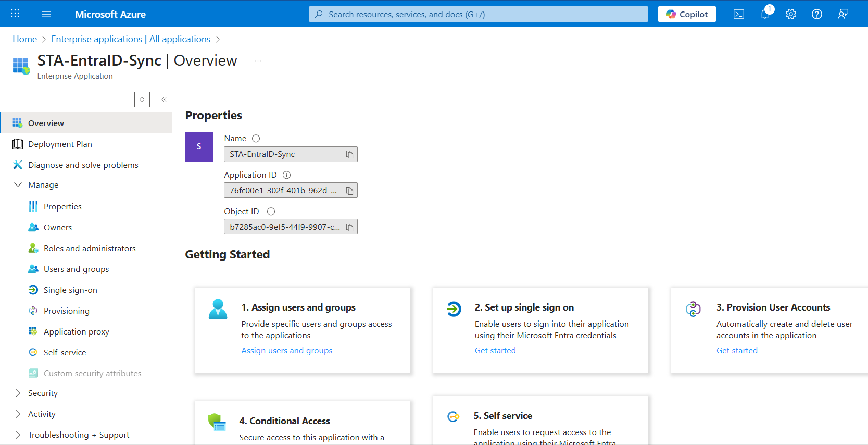The image size is (868, 445).
Task: Open the feedback icon in header
Action: [842, 14]
